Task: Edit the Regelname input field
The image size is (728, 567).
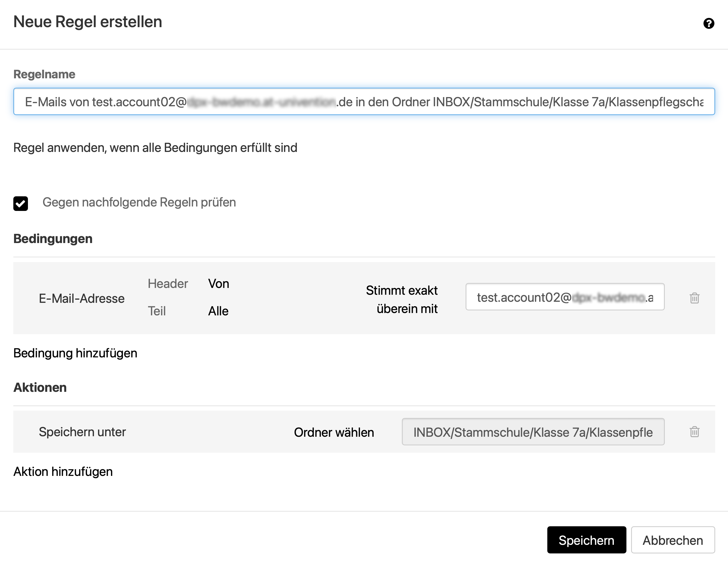Action: (363, 101)
